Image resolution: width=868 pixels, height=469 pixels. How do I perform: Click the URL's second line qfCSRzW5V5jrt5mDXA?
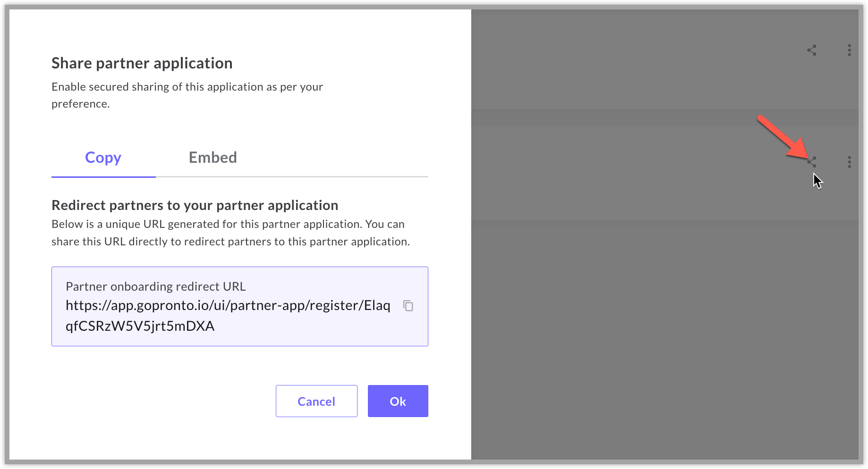[x=140, y=326]
